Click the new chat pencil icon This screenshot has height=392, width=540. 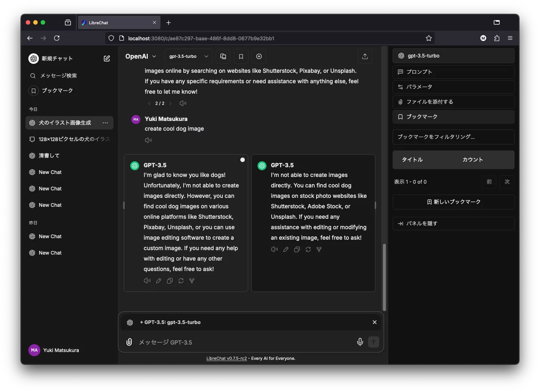point(107,59)
